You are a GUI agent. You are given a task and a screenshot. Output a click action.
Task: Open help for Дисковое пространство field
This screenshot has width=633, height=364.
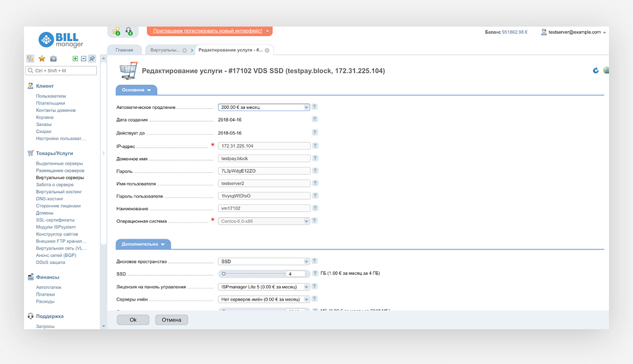[x=315, y=261]
